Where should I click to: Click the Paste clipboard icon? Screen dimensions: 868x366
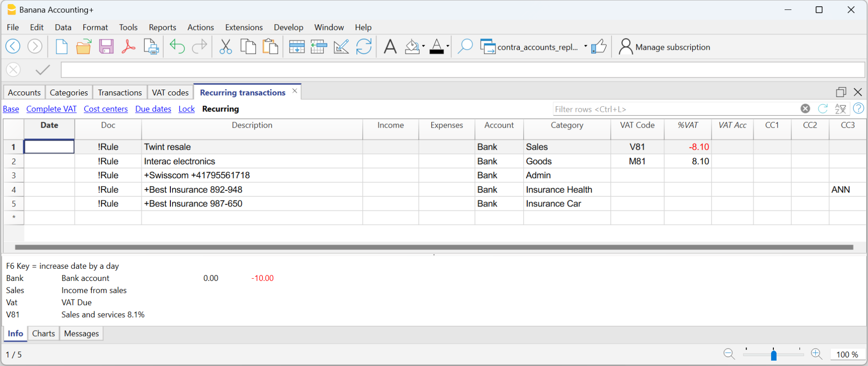pos(270,47)
